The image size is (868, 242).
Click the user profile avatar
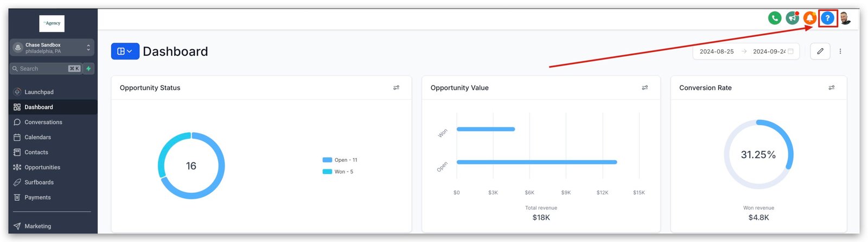(x=845, y=18)
